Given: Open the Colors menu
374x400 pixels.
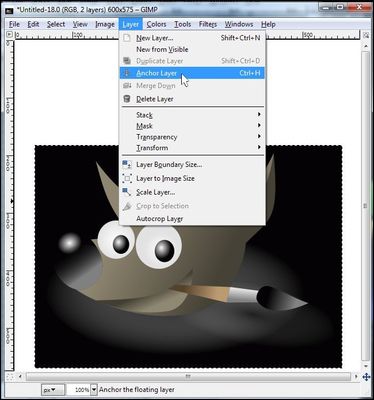Looking at the screenshot, I should coord(156,24).
